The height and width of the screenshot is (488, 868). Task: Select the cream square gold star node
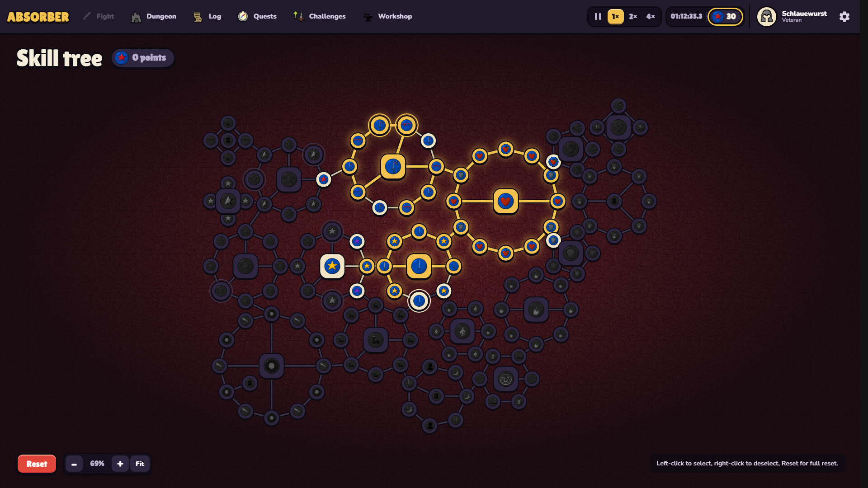[332, 266]
